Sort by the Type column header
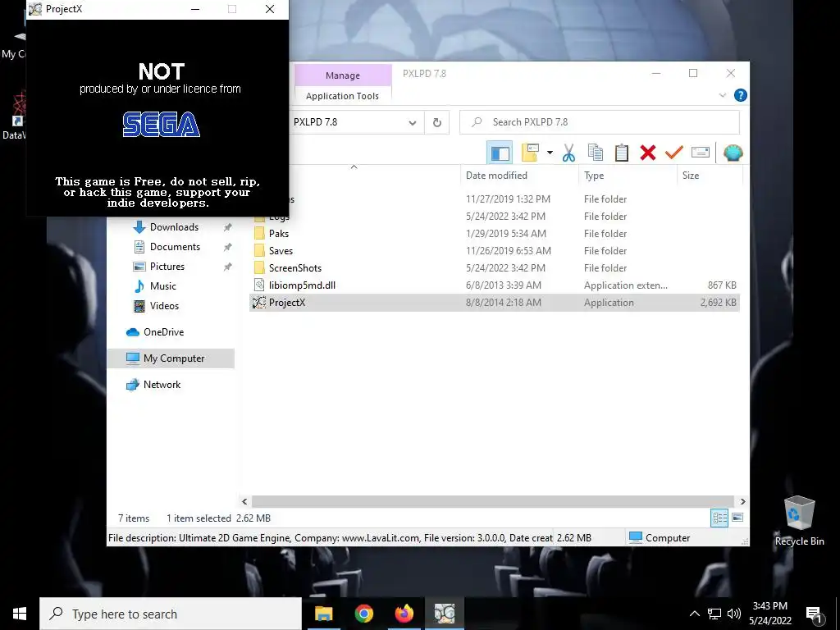 point(628,176)
